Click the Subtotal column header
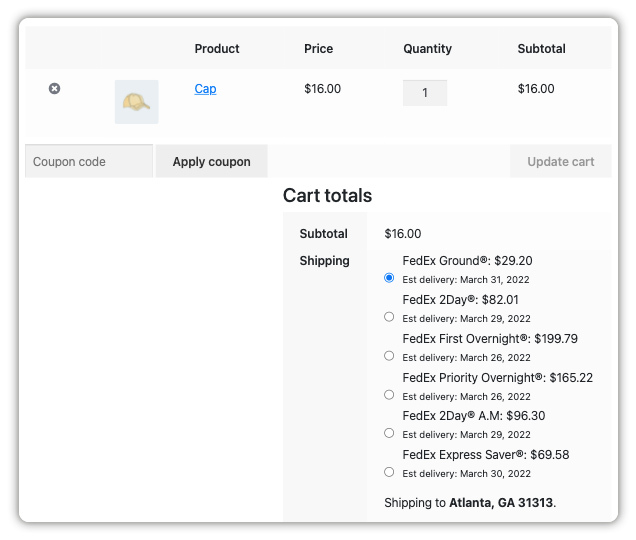 [541, 49]
